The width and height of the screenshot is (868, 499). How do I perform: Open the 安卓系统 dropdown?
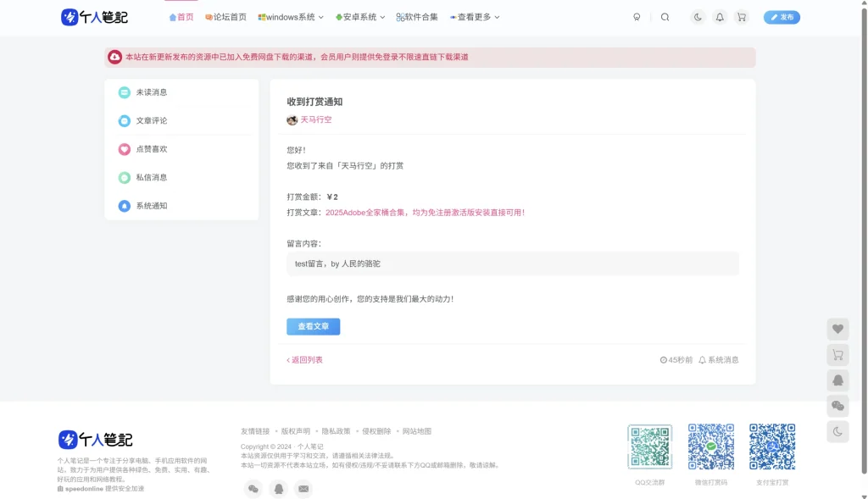click(x=359, y=16)
